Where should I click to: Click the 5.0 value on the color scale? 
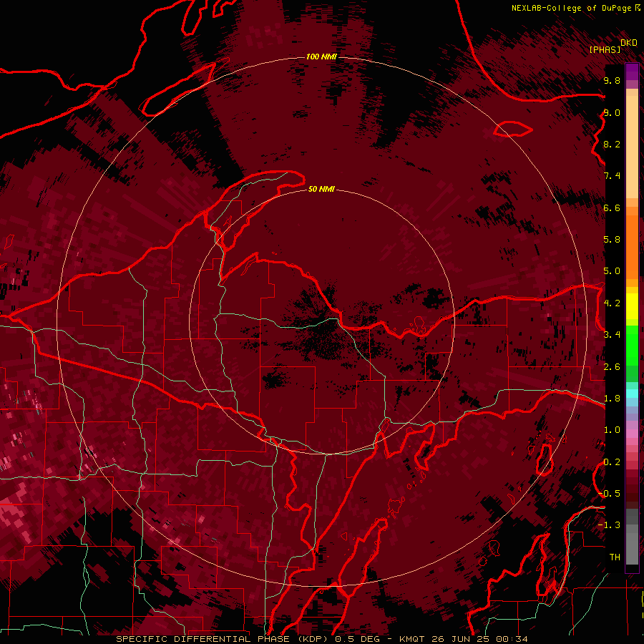(612, 271)
